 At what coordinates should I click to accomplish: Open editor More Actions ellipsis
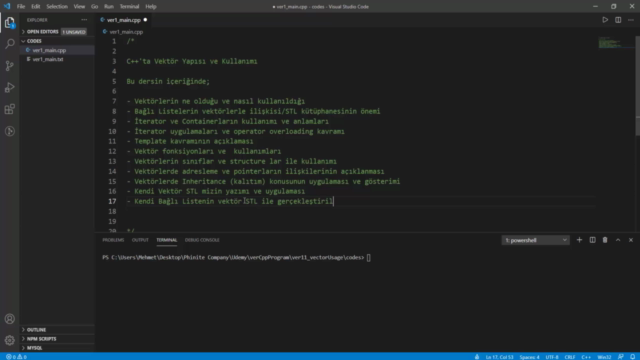click(x=631, y=20)
